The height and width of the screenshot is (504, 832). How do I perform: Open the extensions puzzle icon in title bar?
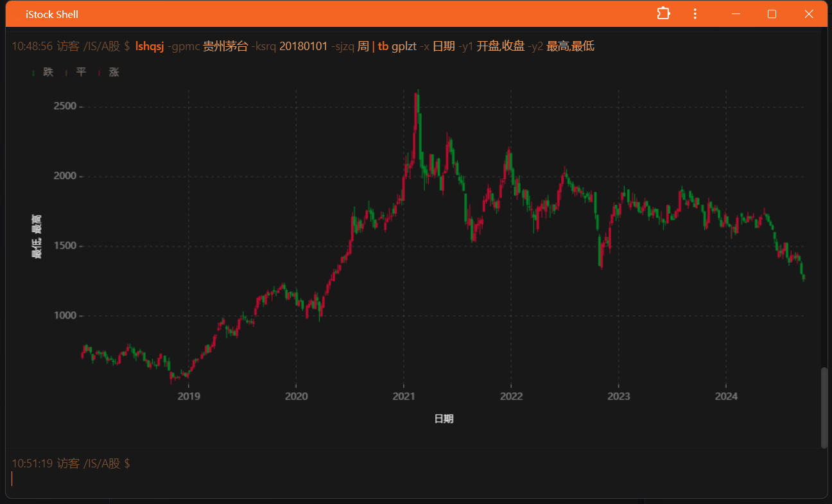click(664, 13)
